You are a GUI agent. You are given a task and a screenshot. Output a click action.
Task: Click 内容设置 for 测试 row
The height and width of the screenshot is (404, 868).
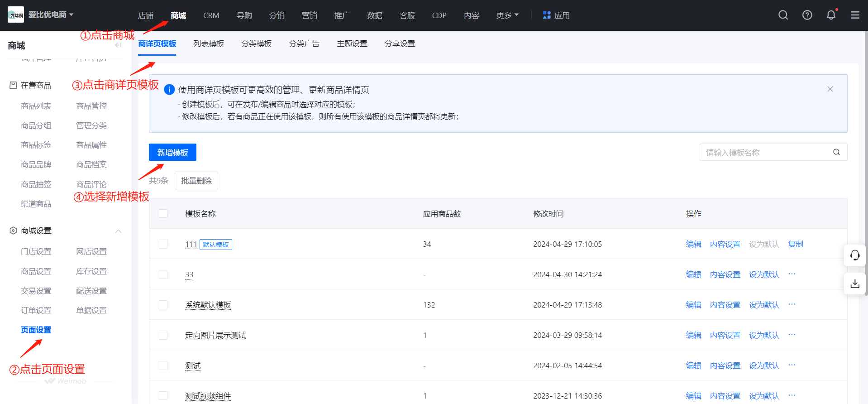pos(725,366)
